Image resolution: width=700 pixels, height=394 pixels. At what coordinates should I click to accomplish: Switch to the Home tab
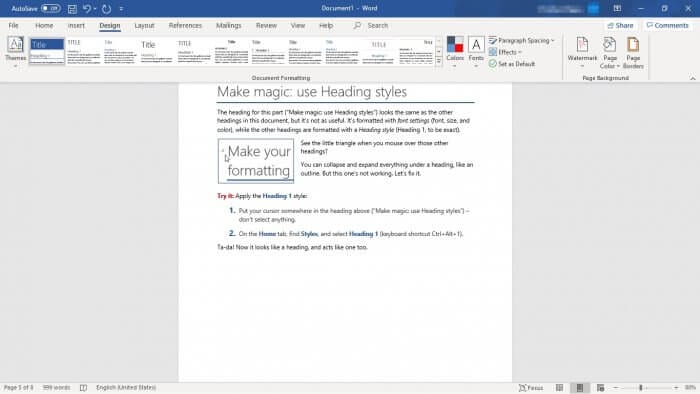point(44,25)
